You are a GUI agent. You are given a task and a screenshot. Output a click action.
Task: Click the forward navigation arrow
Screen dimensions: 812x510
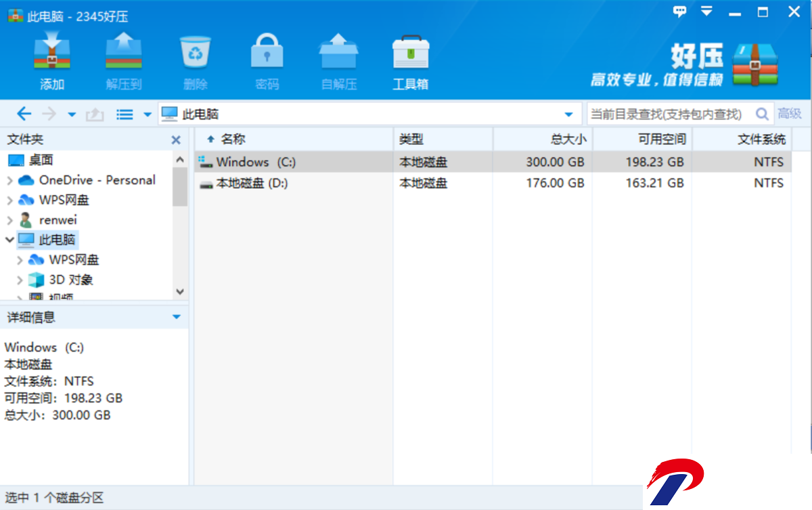click(x=49, y=114)
